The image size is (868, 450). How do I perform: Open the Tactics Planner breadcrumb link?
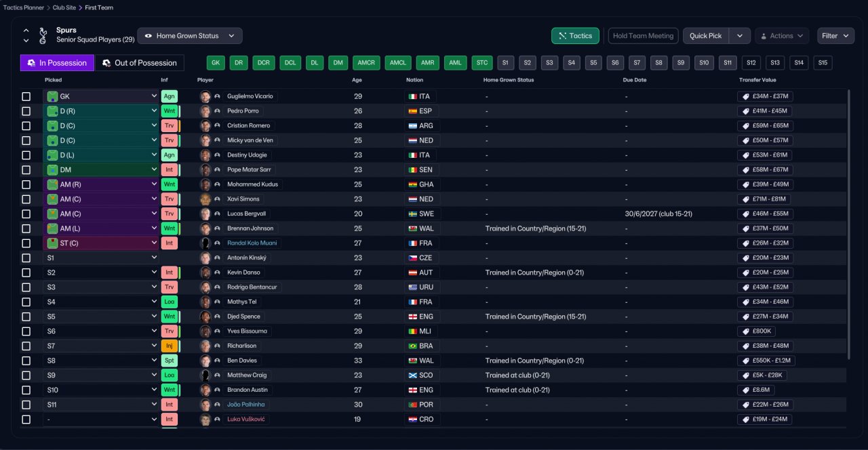[x=24, y=7]
